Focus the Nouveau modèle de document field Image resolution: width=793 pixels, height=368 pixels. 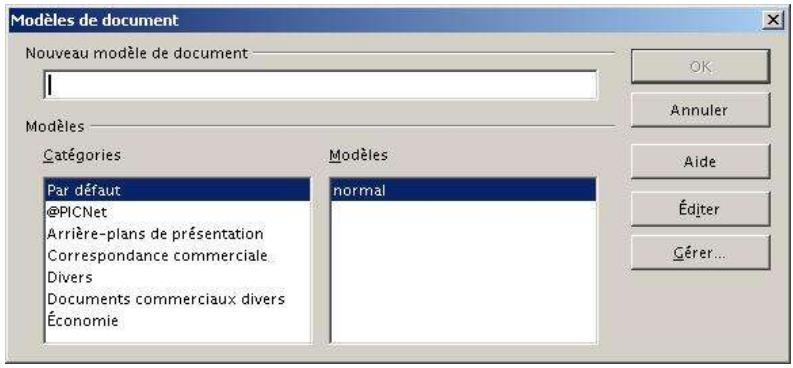[321, 85]
